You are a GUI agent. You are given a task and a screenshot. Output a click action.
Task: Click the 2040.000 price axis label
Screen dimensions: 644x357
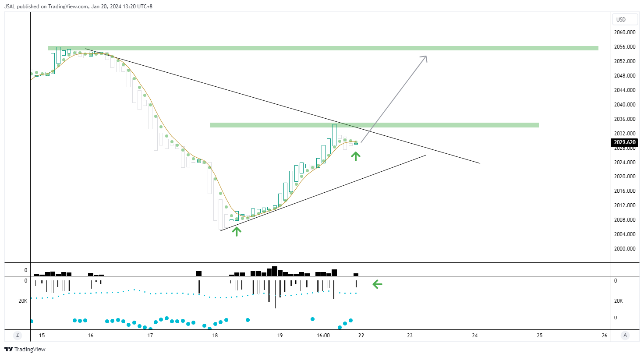point(625,105)
